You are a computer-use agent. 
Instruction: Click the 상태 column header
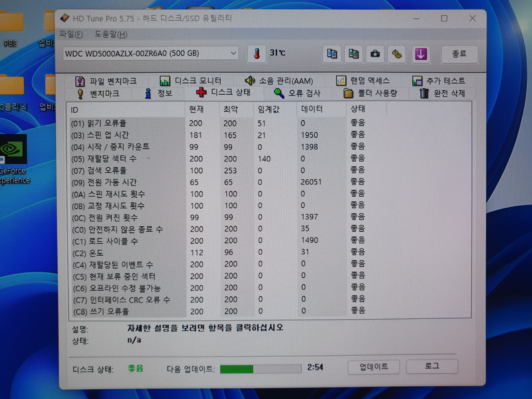click(x=366, y=109)
